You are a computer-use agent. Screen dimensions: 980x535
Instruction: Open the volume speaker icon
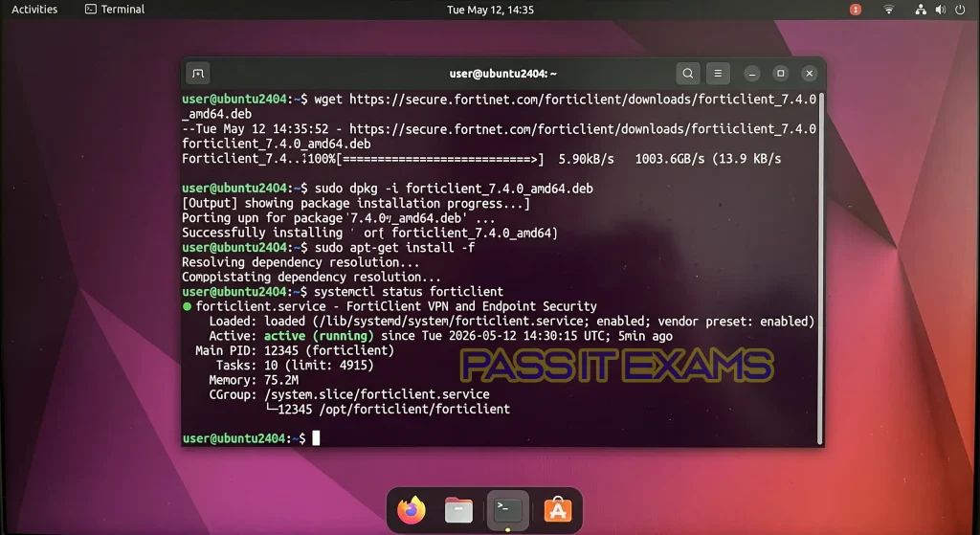click(x=940, y=10)
